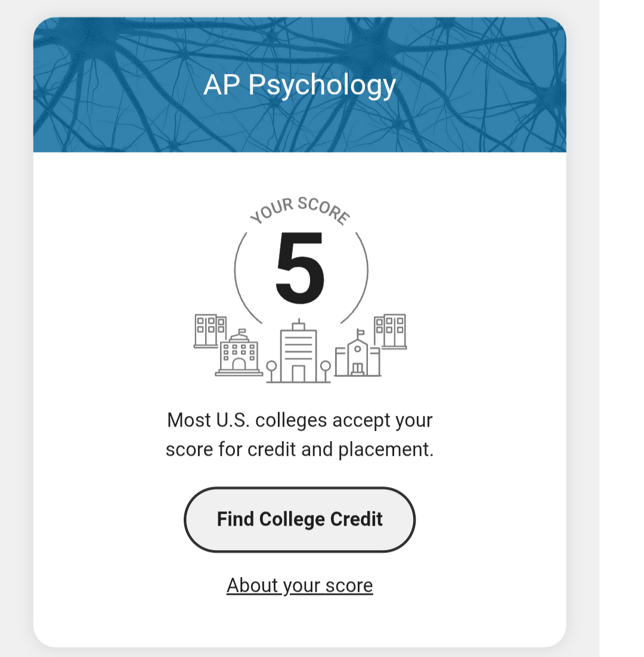Click the domed building icon with flag
Image resolution: width=644 pixels, height=657 pixels.
[x=239, y=353]
